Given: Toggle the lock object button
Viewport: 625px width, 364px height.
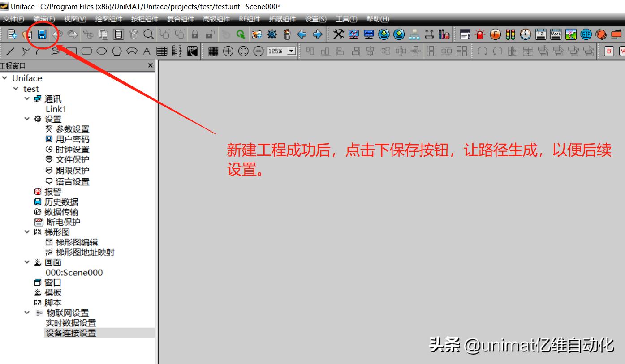Looking at the screenshot, I should (x=196, y=35).
